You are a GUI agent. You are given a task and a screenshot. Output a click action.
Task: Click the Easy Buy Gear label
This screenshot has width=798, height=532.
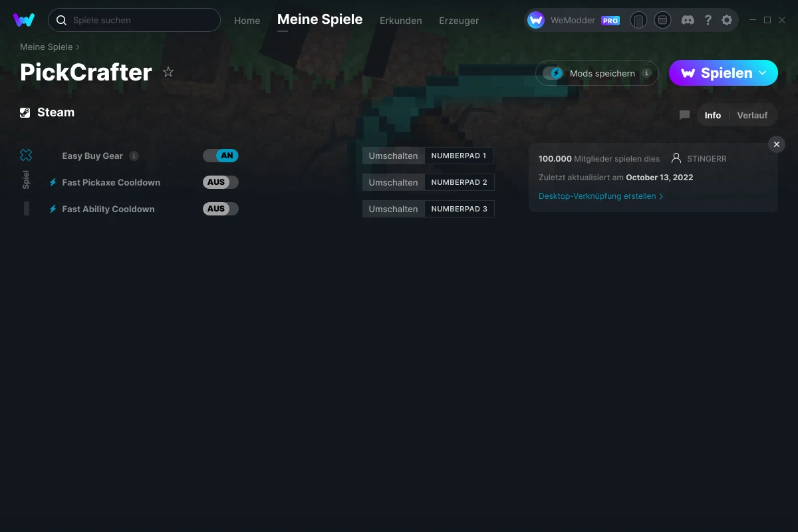tap(92, 156)
